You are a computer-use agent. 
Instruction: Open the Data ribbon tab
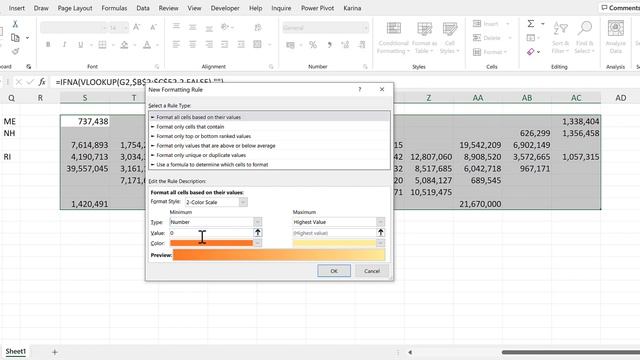(143, 8)
